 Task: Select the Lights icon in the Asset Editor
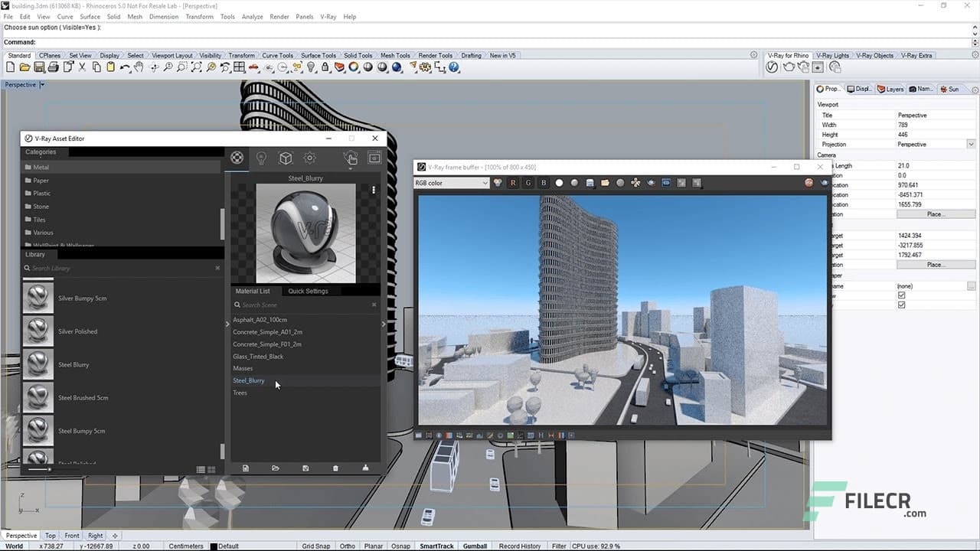(x=261, y=158)
